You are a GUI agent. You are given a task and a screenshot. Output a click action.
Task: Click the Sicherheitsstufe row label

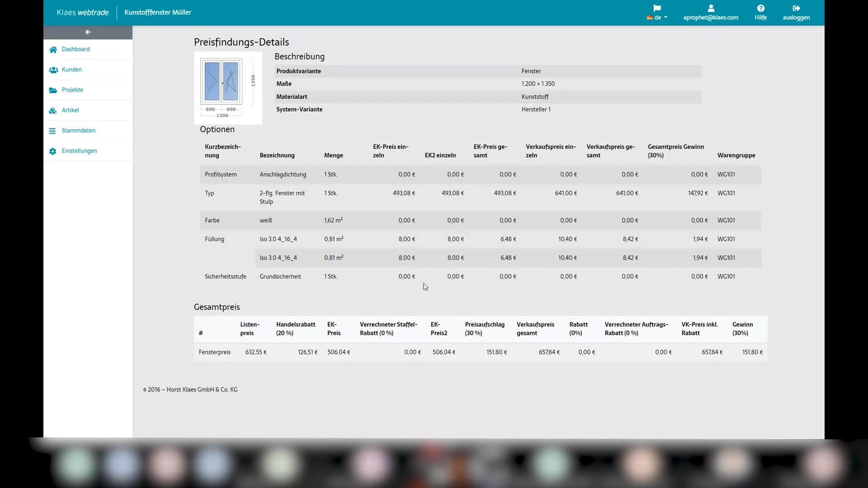(x=225, y=277)
